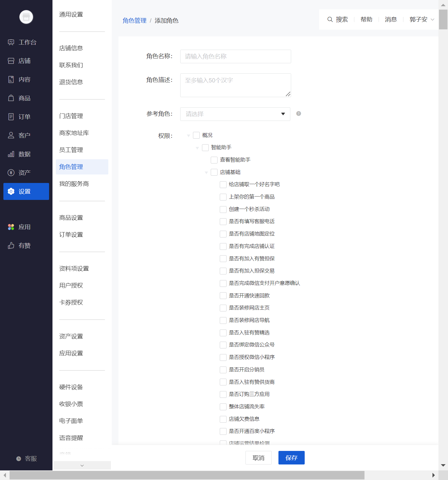Open 资料项设置 settings page
Image resolution: width=448 pixels, height=480 pixels.
click(74, 269)
